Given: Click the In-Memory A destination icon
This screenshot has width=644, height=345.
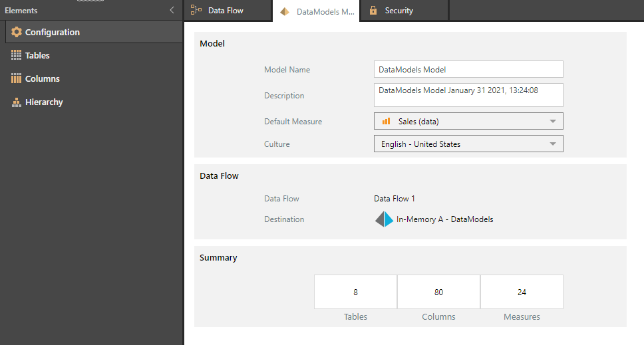Looking at the screenshot, I should pyautogui.click(x=384, y=219).
